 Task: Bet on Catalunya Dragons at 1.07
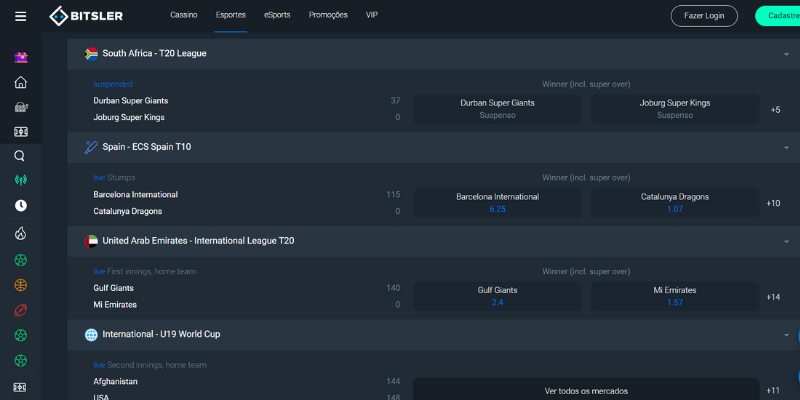[x=675, y=203]
